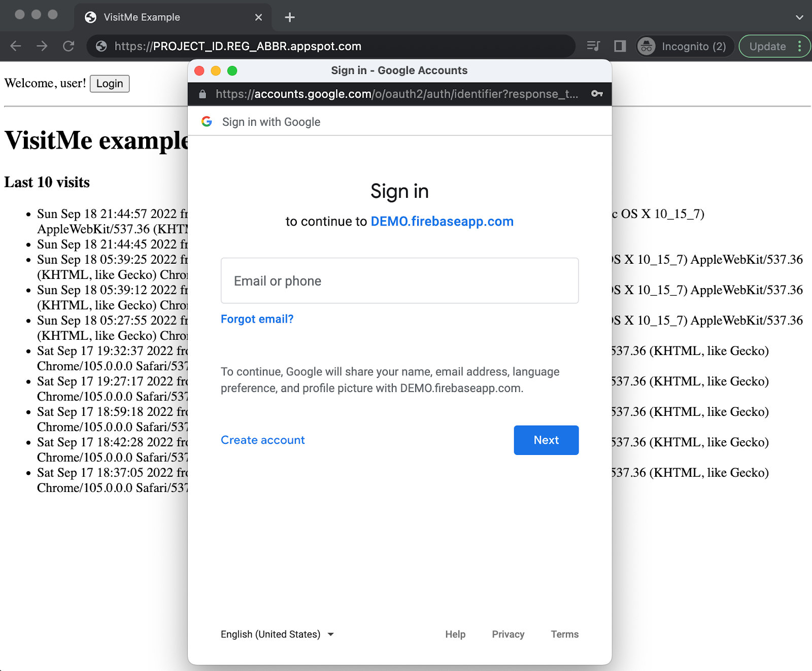Focus the Email or phone field
The height and width of the screenshot is (671, 812).
coord(399,281)
